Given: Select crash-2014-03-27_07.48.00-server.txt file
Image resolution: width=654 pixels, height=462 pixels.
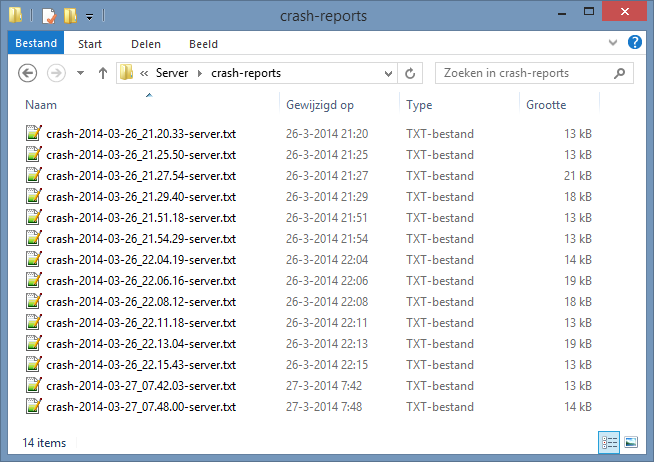Looking at the screenshot, I should 140,407.
